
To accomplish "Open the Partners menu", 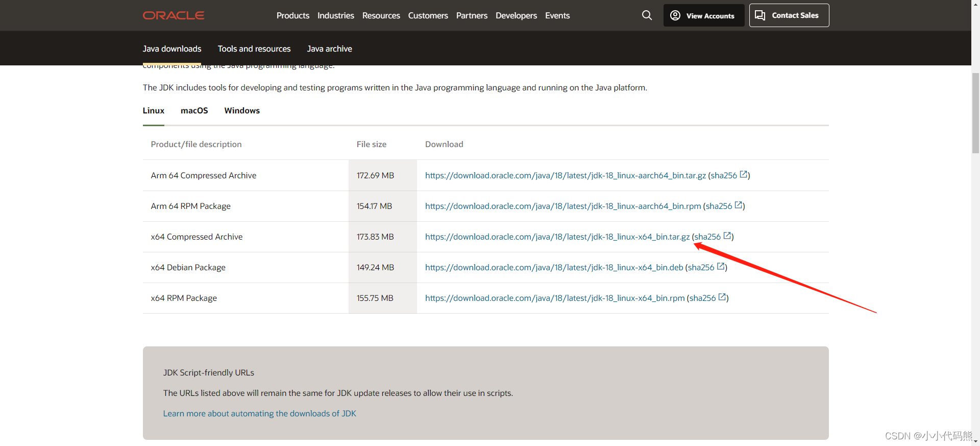I will pos(472,15).
